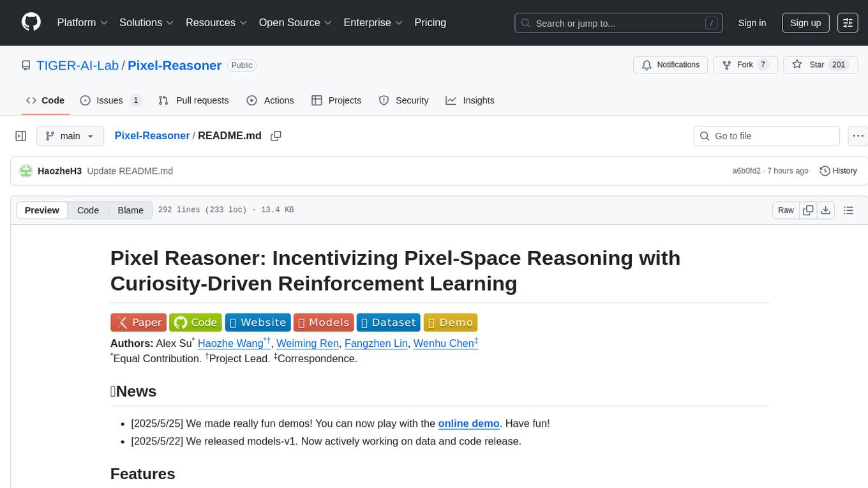Image resolution: width=868 pixels, height=488 pixels.
Task: Open the GitHub home logo
Action: [31, 22]
